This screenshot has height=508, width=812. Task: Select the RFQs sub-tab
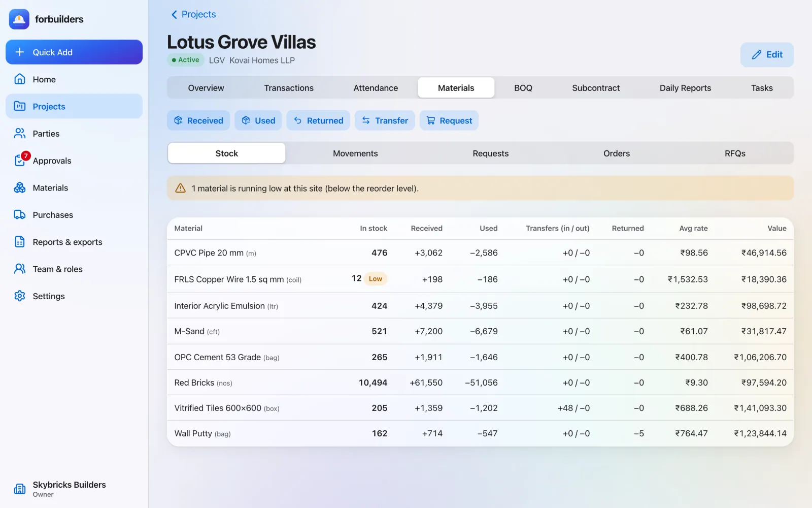735,153
